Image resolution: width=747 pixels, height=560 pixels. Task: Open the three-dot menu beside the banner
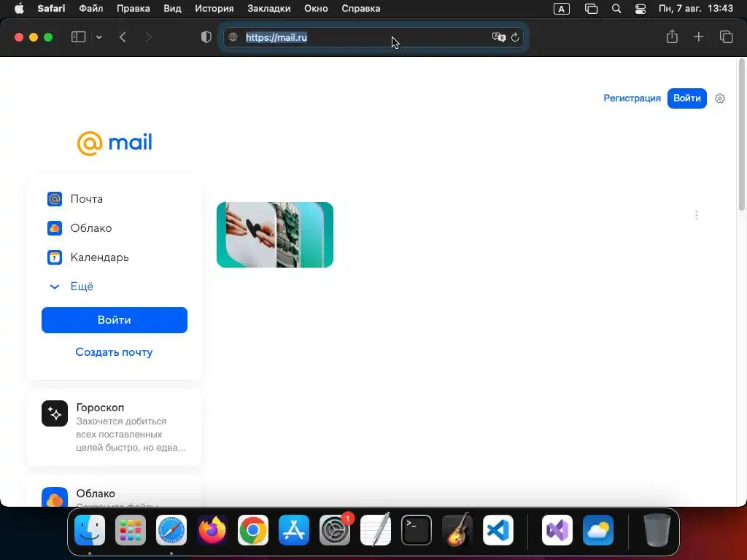pyautogui.click(x=697, y=215)
